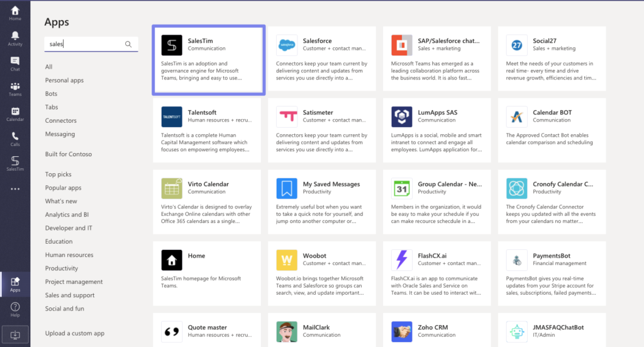
Task: Filter by Human resources category
Action: coord(69,255)
